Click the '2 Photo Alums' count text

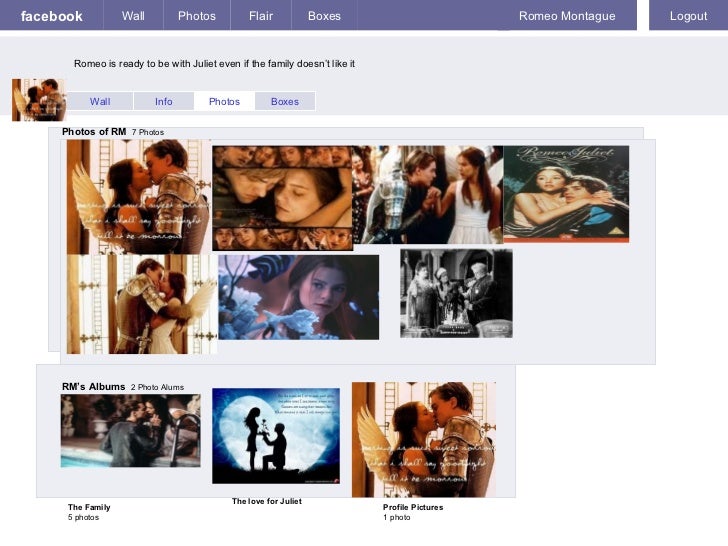pos(157,387)
